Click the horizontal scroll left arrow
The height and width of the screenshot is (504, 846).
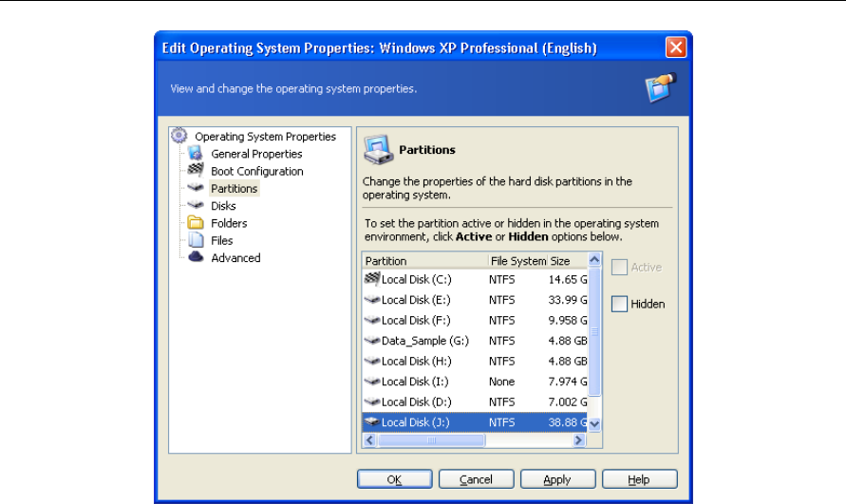[x=369, y=439]
